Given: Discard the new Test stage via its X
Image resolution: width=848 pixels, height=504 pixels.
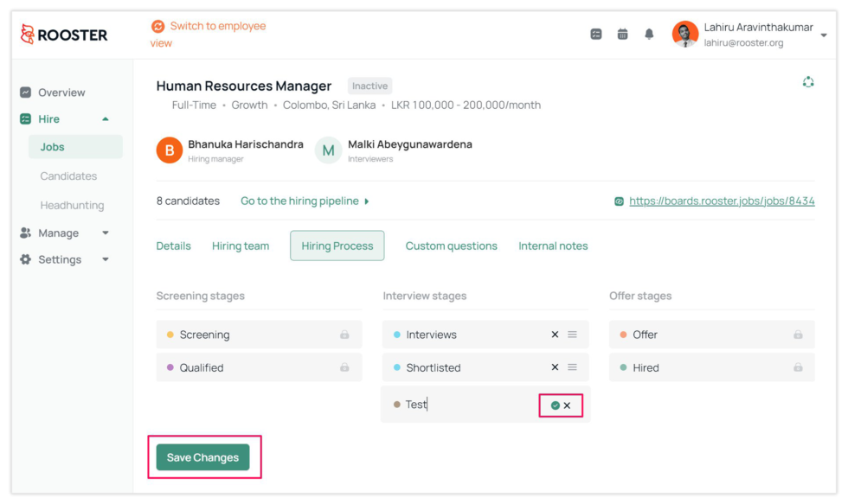Looking at the screenshot, I should click(x=567, y=405).
